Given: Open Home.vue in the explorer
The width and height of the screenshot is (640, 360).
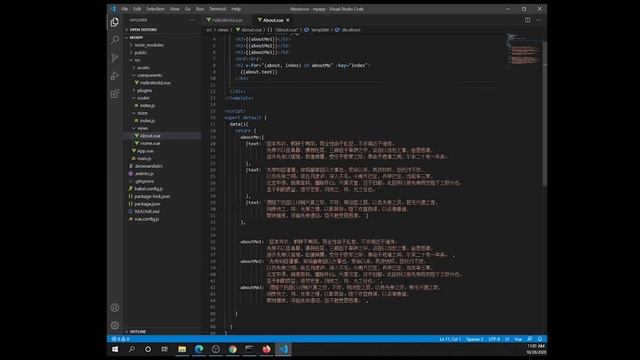Looking at the screenshot, I should pos(162,143).
